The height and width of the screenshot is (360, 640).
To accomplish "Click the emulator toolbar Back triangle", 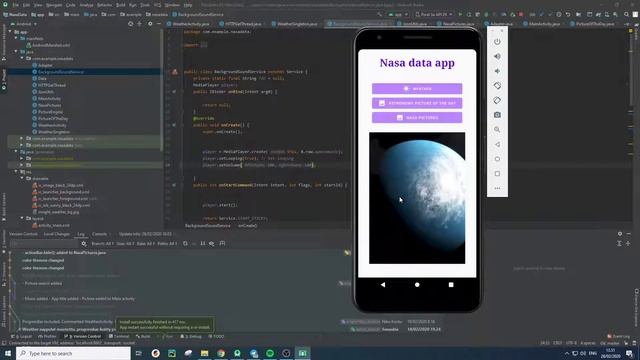I will pos(497,144).
